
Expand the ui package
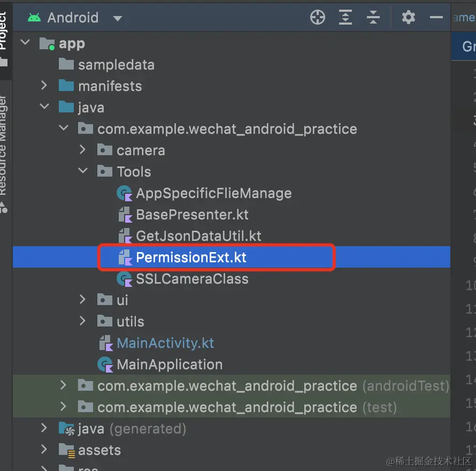(x=82, y=299)
